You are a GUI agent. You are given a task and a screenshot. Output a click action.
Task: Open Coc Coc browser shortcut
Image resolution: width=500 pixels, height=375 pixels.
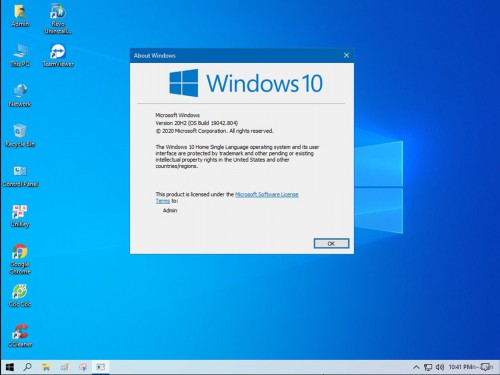coord(20,295)
